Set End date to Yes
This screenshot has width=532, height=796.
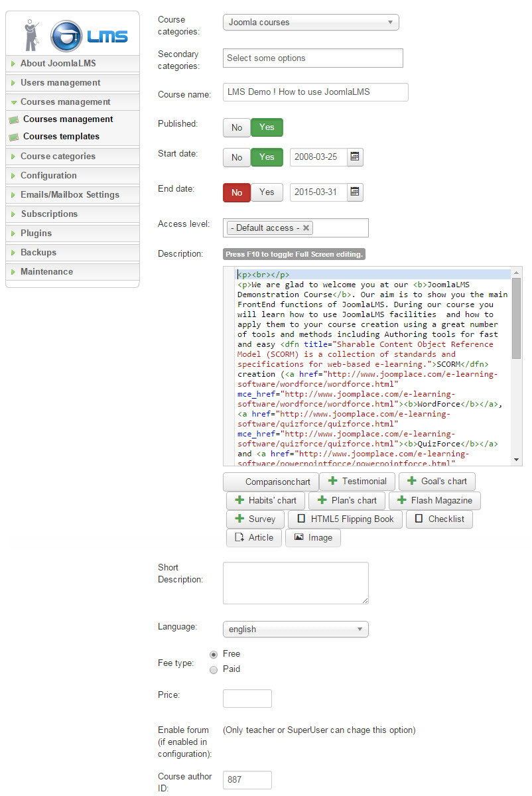click(267, 192)
